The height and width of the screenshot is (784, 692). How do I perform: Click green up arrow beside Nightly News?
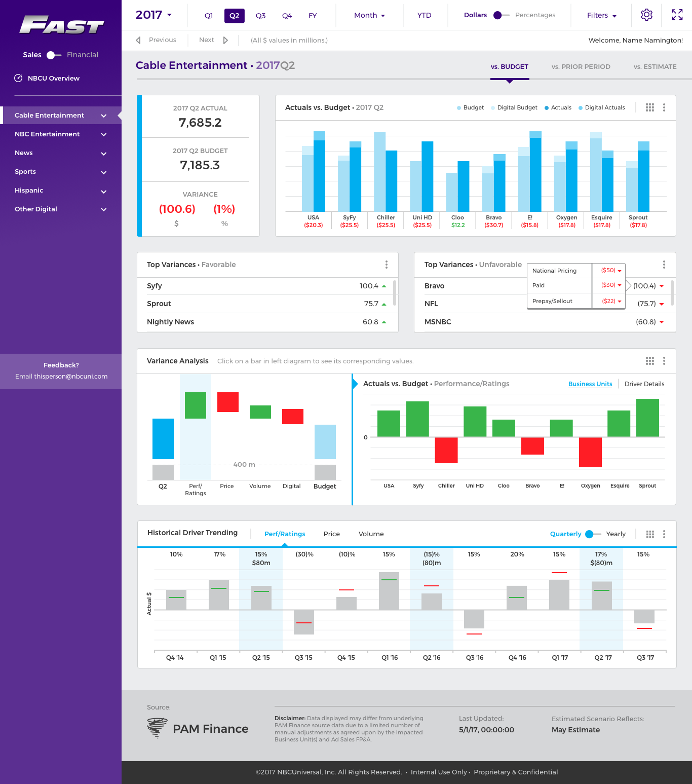[x=384, y=322]
